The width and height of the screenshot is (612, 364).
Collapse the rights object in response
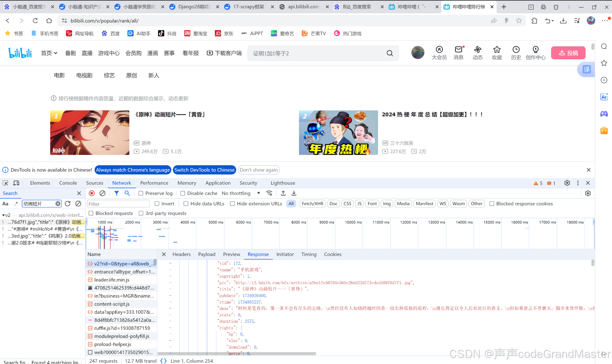click(170, 328)
